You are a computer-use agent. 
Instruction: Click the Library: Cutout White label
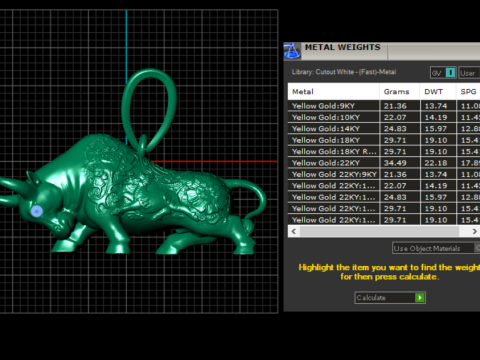(344, 72)
